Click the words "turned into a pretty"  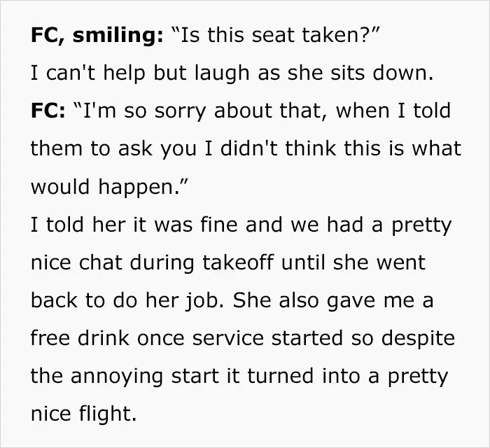click(348, 376)
